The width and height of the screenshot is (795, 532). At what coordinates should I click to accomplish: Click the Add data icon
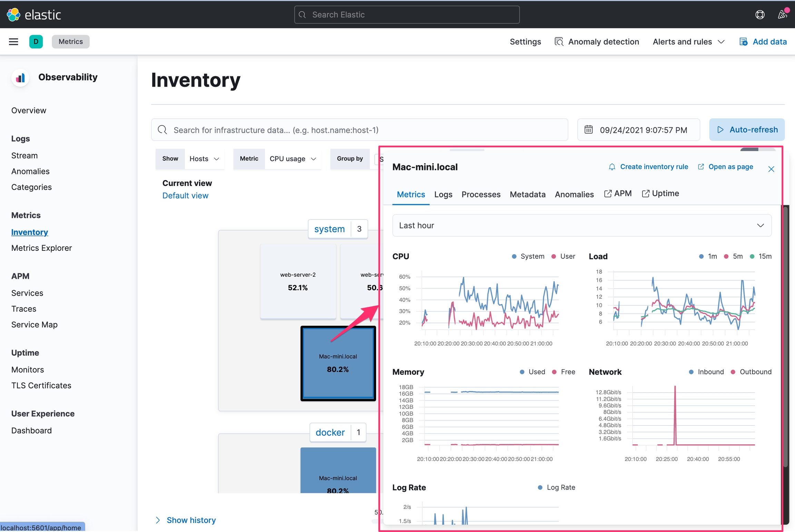(x=744, y=42)
